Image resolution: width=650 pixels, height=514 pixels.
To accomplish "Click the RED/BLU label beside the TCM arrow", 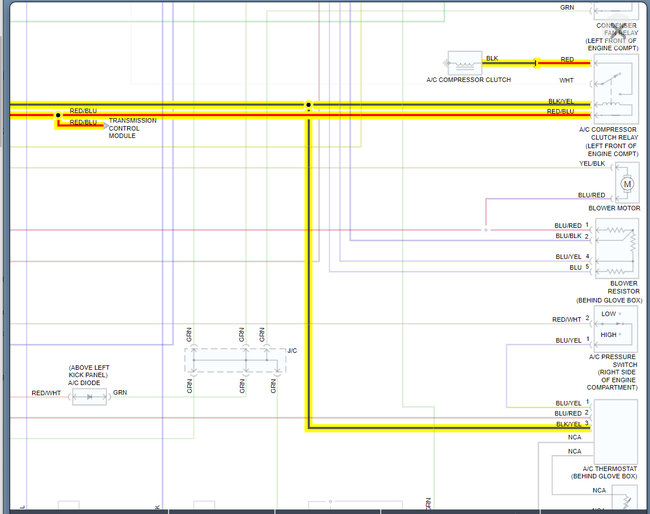I will [x=83, y=122].
